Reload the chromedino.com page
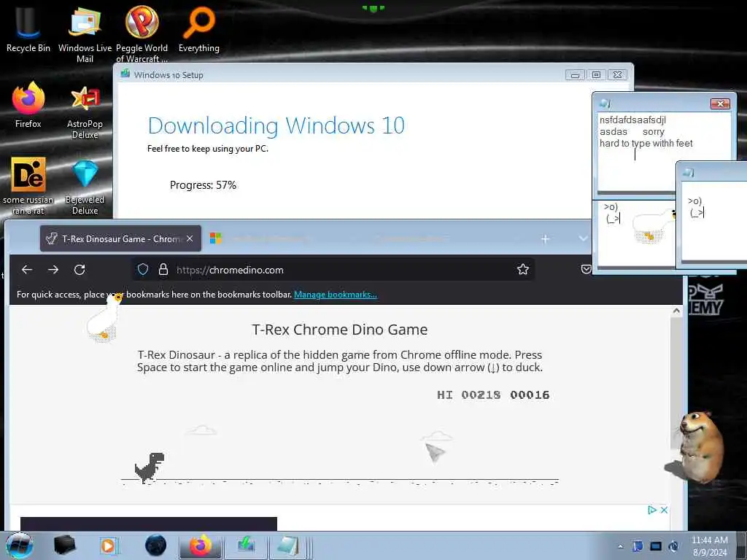 80,270
